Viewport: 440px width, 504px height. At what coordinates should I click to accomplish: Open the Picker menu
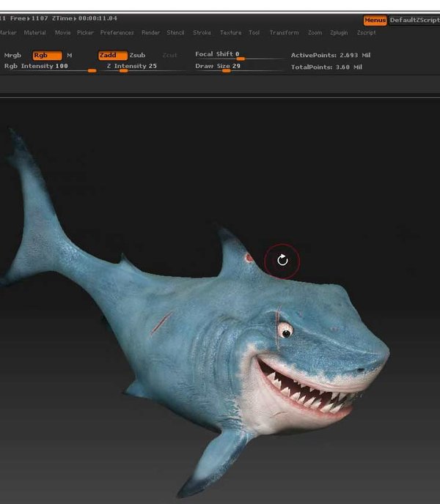click(x=85, y=32)
